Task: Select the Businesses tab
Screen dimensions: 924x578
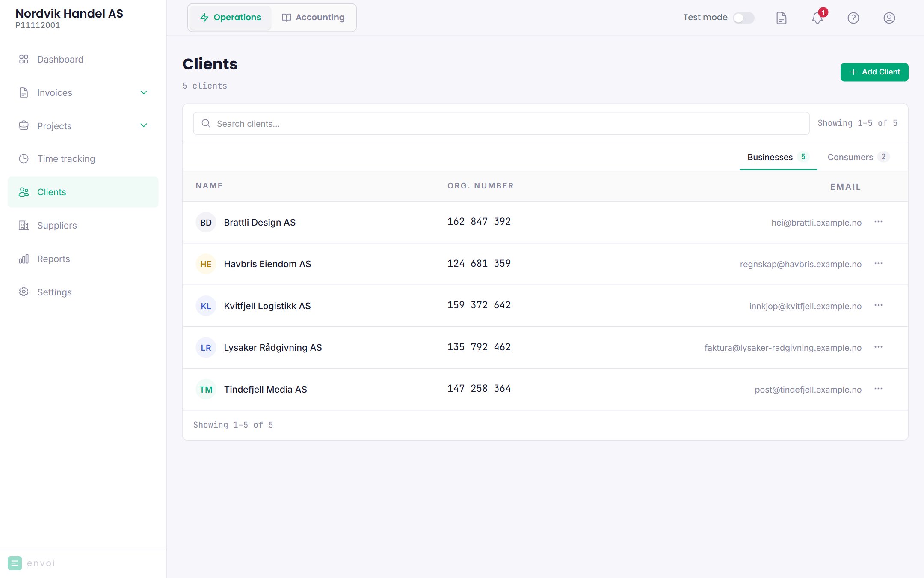Action: [x=778, y=157]
